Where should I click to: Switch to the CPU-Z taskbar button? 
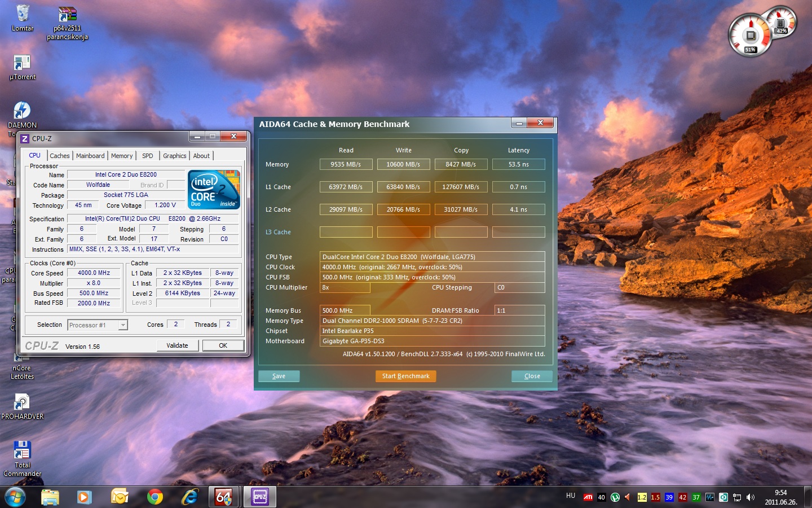tap(260, 497)
